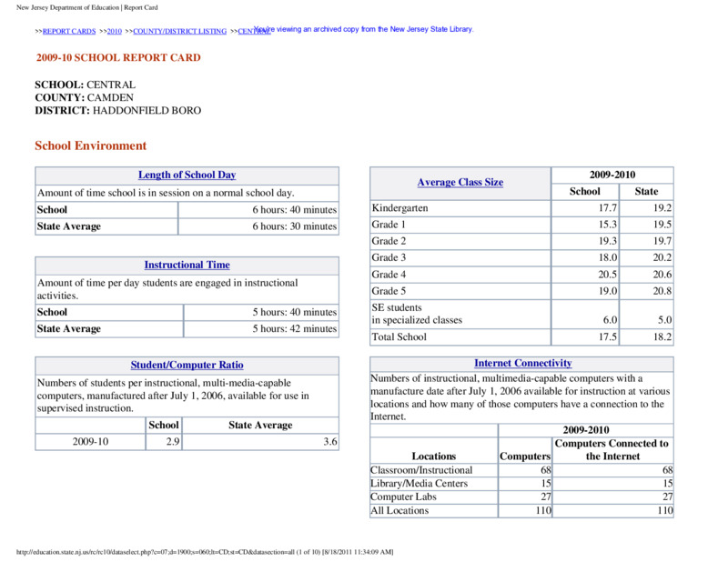Select Kindergarten school class size 17.7
The image size is (728, 562).
tap(607, 208)
